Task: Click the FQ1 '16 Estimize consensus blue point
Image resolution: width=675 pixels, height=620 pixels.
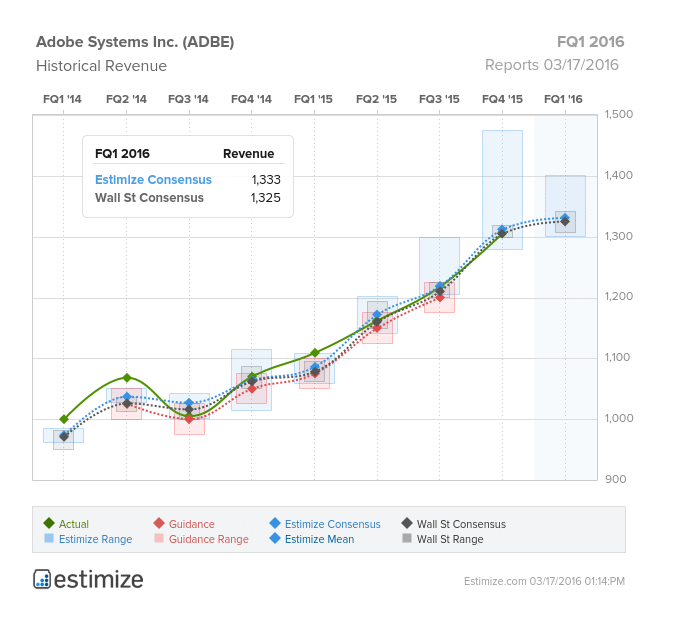Action: pos(565,217)
